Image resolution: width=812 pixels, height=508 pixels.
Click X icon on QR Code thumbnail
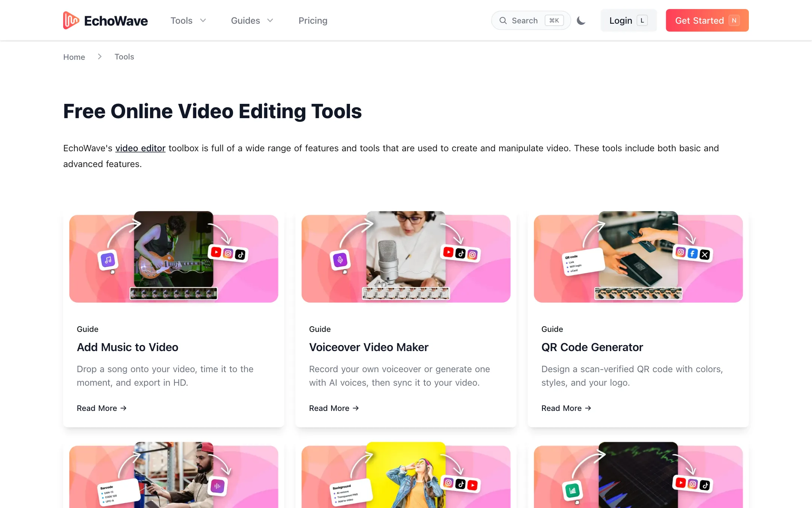[x=705, y=255]
